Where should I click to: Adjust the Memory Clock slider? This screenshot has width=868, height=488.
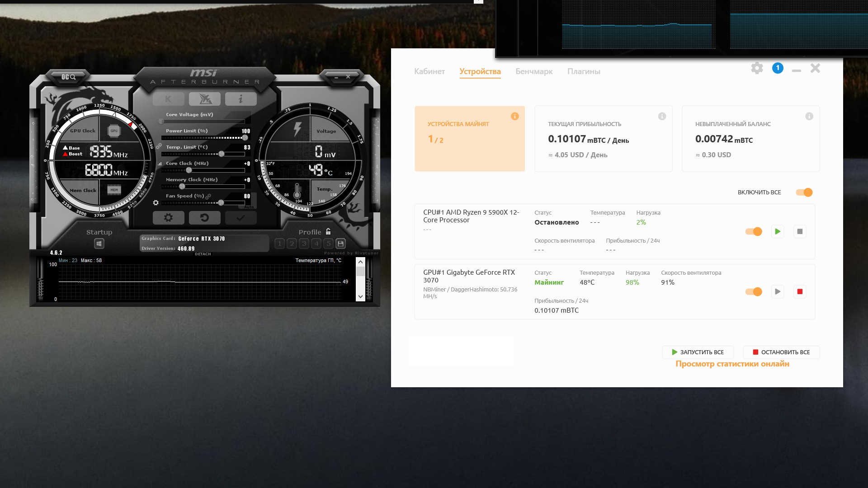203,187
